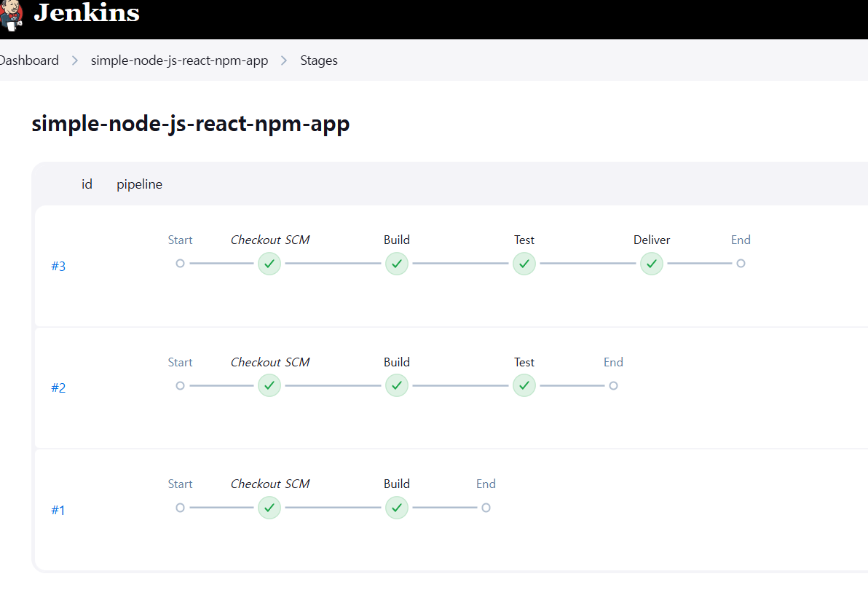Click the End label in build #1
868x598 pixels.
486,484
